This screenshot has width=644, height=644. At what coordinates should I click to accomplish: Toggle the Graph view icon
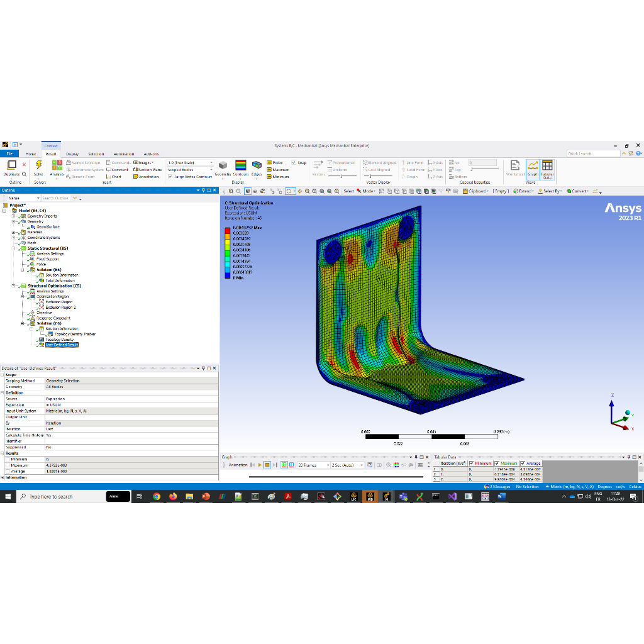[533, 167]
